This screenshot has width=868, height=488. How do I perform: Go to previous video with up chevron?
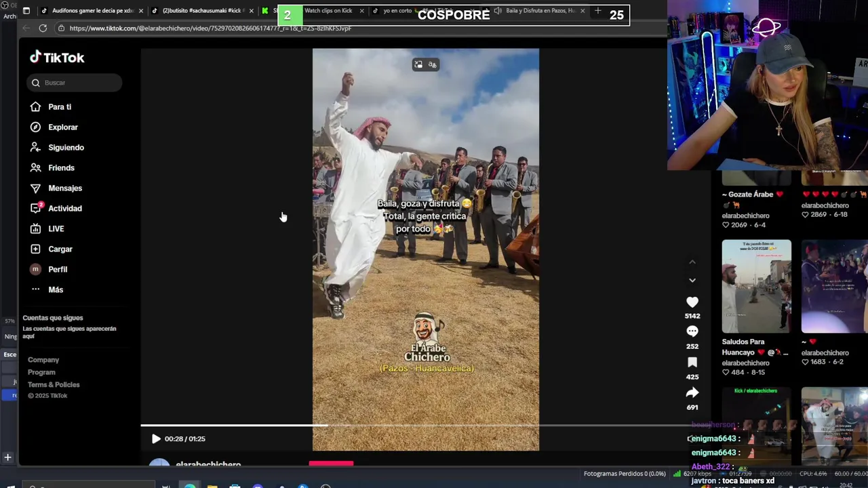point(692,262)
